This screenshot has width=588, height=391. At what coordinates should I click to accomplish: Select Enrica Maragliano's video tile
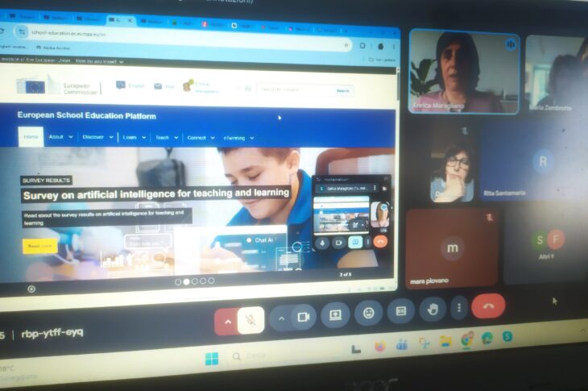click(x=464, y=71)
